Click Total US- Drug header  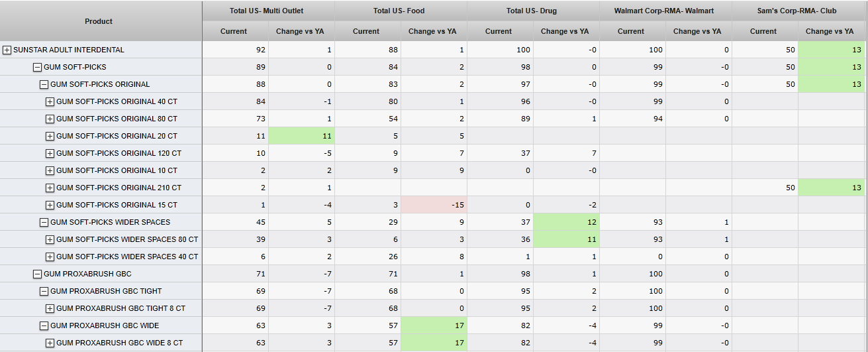tap(532, 11)
